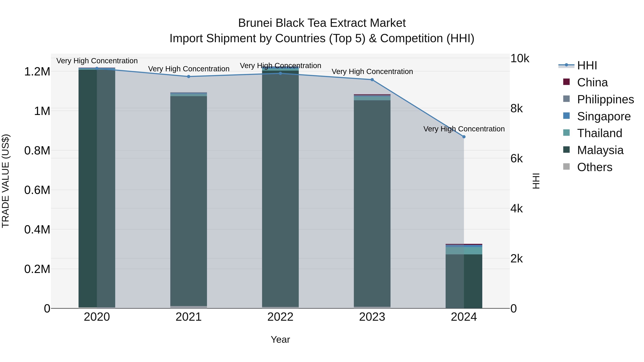Click the 2024 x-axis label
This screenshot has width=644, height=362.
tap(464, 317)
